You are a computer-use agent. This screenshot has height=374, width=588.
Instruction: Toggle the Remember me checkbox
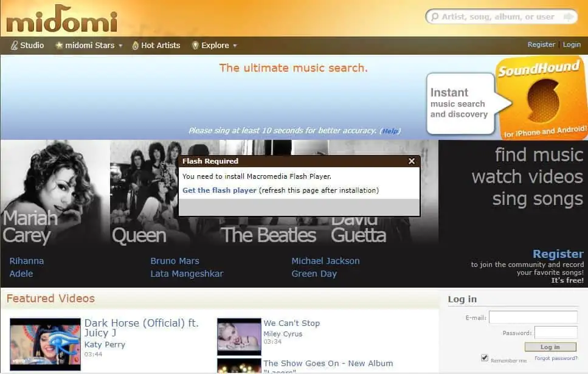[485, 358]
